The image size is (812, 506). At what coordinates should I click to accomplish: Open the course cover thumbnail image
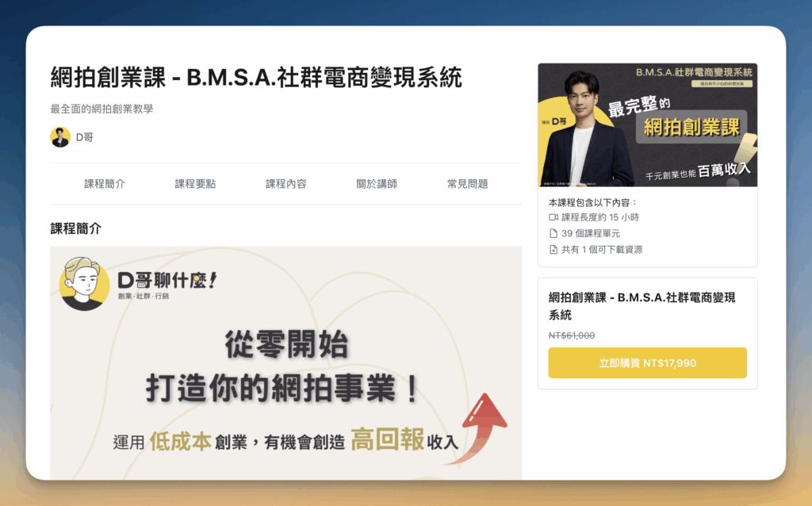tap(647, 125)
